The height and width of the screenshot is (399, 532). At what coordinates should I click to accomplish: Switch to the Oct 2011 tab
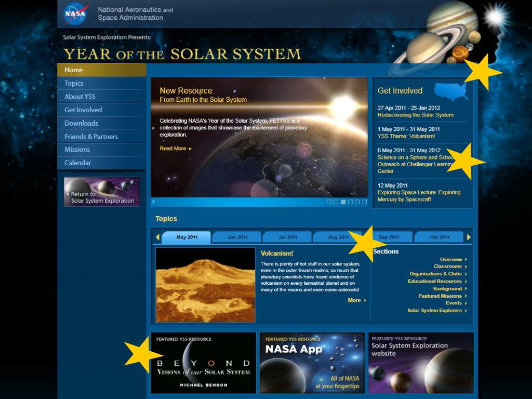(x=439, y=237)
